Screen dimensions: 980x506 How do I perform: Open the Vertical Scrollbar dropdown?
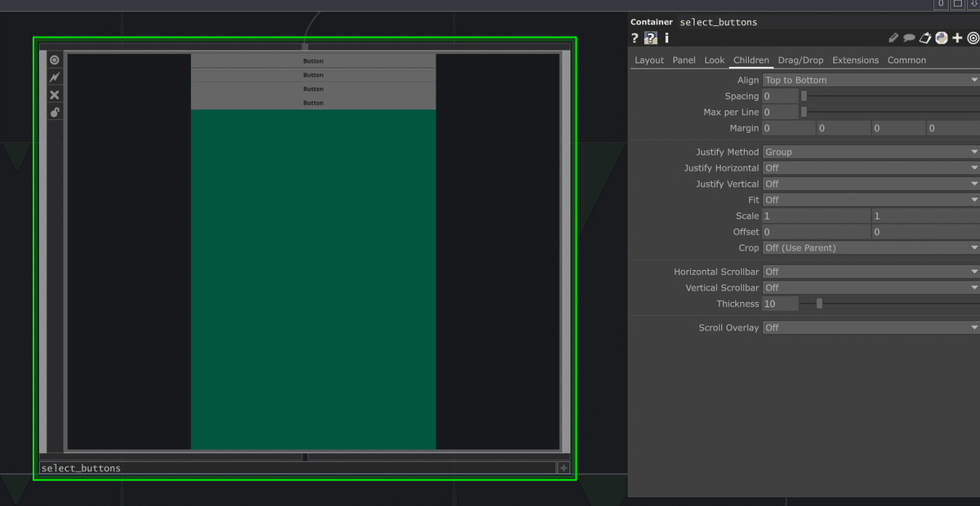[871, 288]
